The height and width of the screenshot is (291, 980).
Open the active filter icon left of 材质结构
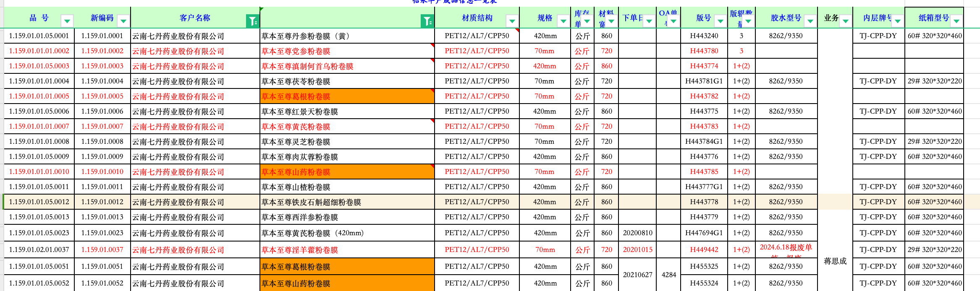pyautogui.click(x=427, y=21)
